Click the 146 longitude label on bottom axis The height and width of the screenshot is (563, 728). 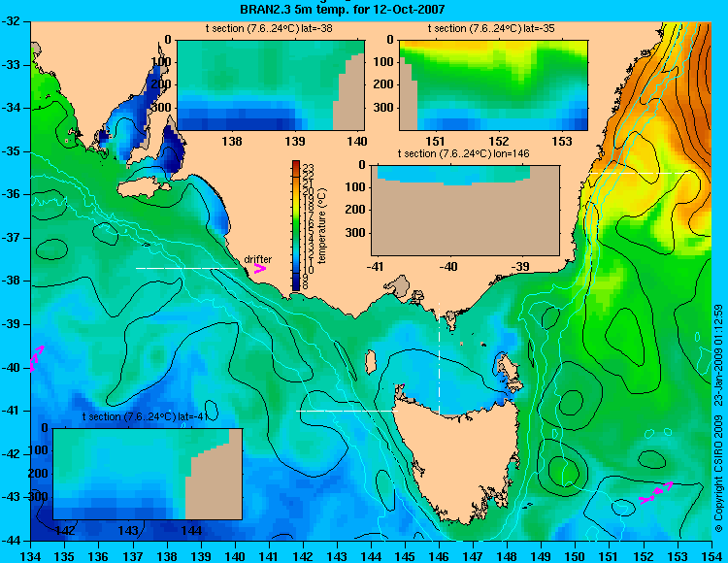click(439, 556)
